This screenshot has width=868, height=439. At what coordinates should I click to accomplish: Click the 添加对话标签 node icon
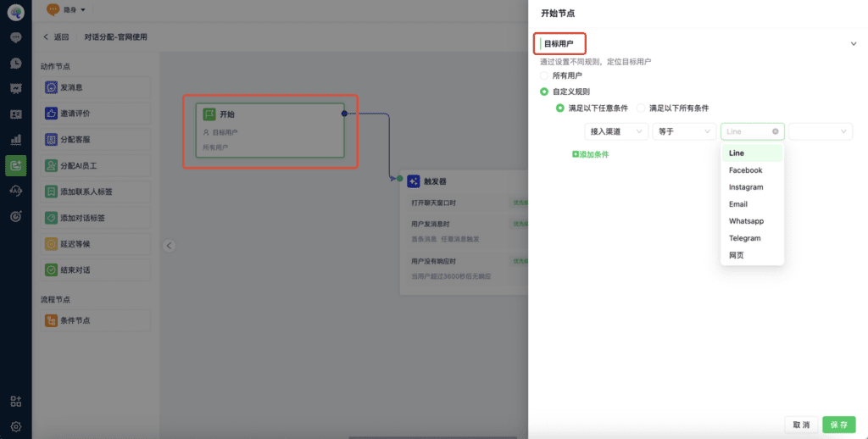pos(52,218)
